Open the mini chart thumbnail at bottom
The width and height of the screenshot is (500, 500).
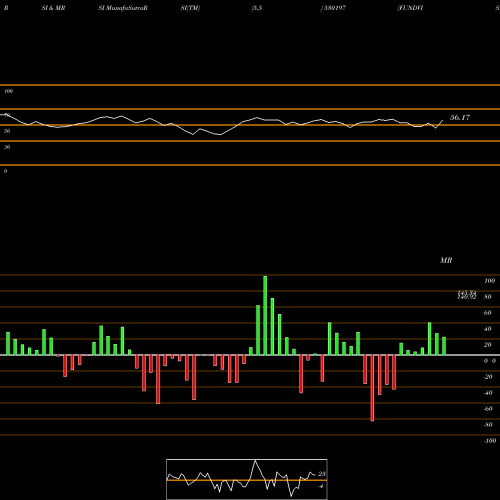247,479
